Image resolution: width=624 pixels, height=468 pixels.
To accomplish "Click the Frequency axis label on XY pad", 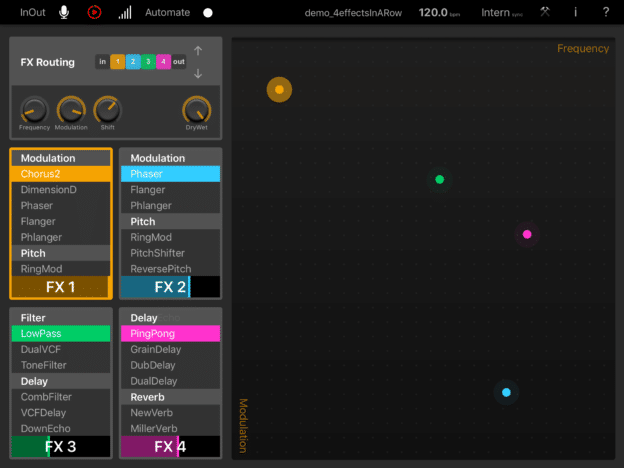I will tap(583, 49).
